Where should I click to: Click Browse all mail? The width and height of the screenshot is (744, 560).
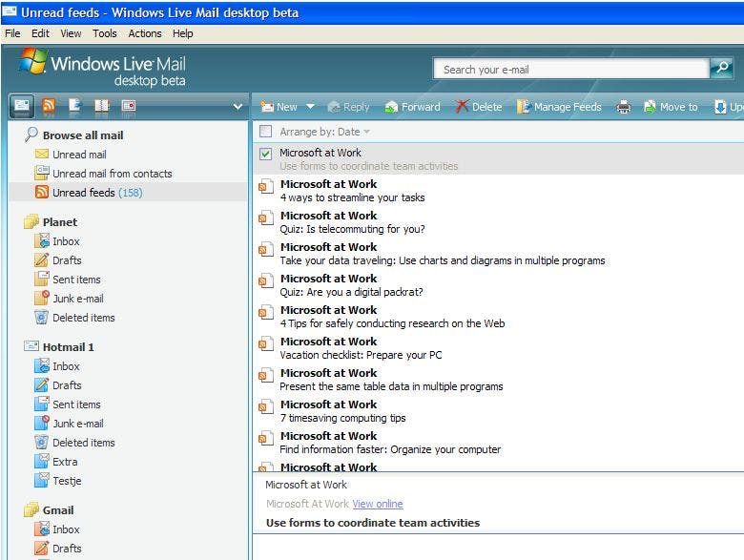point(83,135)
